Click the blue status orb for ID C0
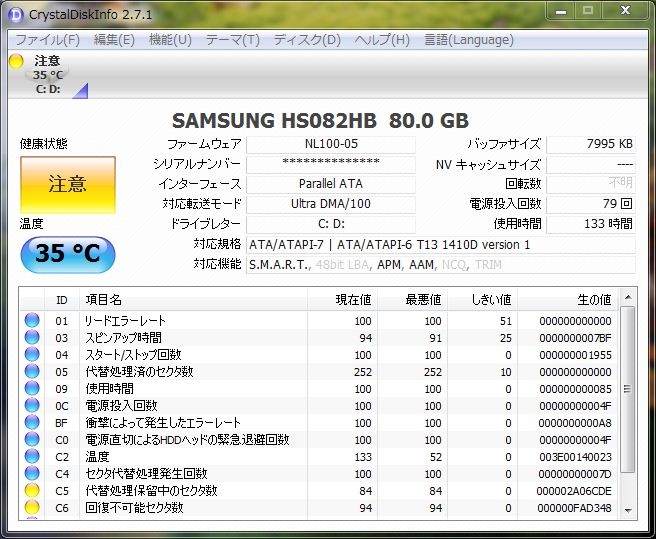Viewport: 656px width, 539px height. click(x=32, y=439)
